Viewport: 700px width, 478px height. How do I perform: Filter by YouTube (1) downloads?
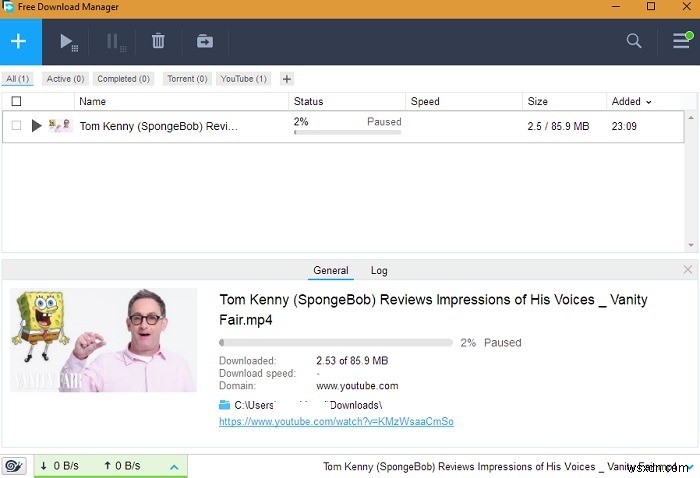[x=244, y=79]
